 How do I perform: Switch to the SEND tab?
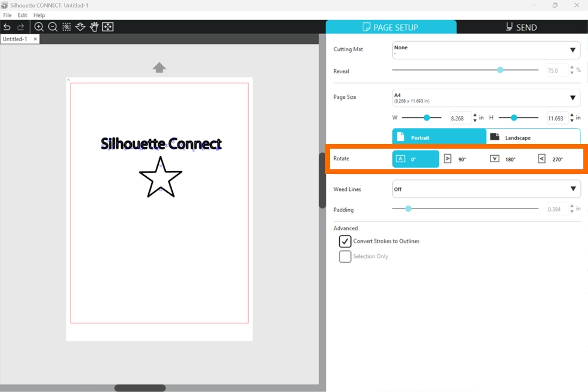[522, 27]
